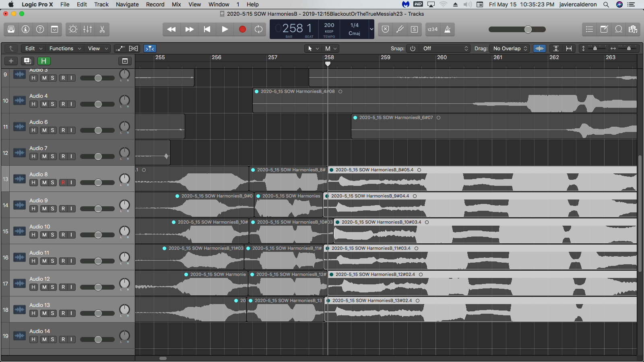This screenshot has height=362, width=644.
Task: Open the Note Pad from the control bar
Action: pos(604,29)
